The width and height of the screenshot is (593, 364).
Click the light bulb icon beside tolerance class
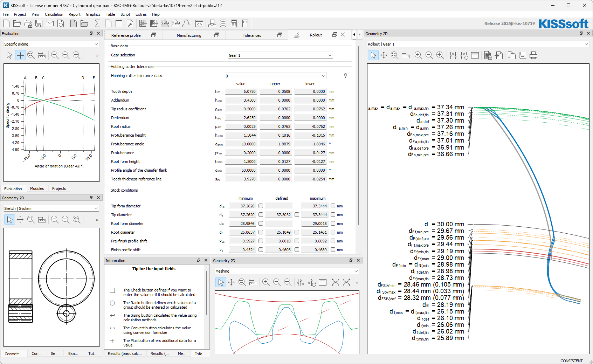pos(345,76)
